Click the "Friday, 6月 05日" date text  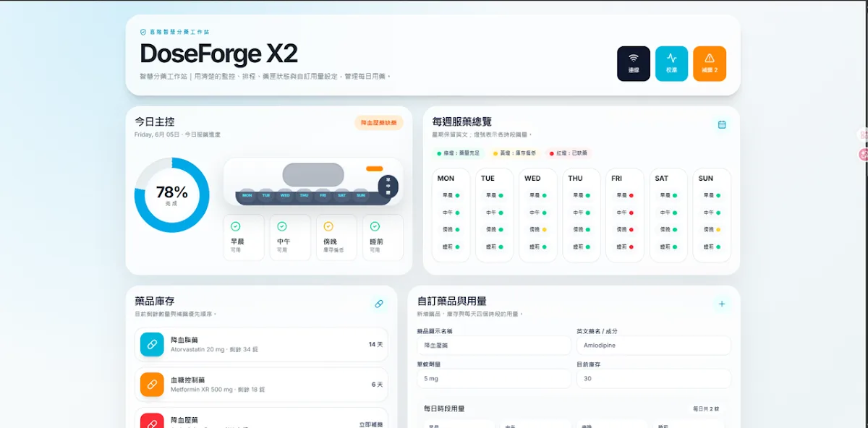click(x=157, y=134)
